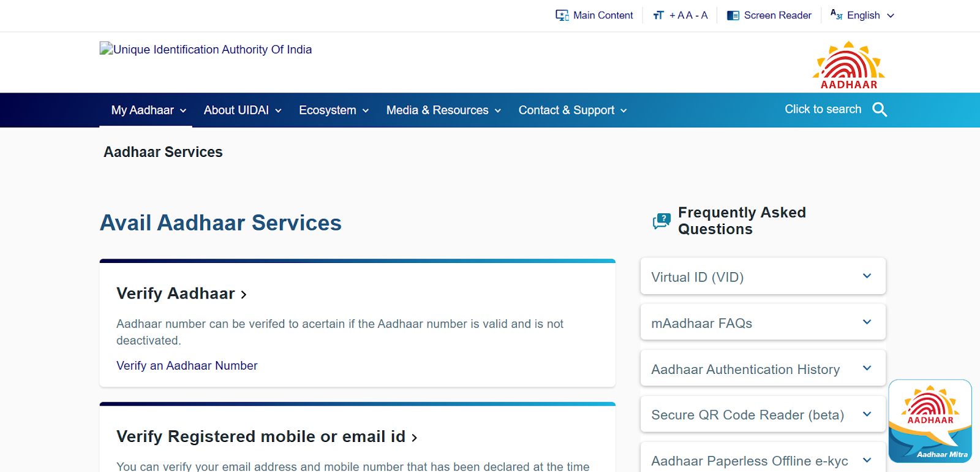Increase text size with +A
The image size is (980, 472).
click(677, 15)
